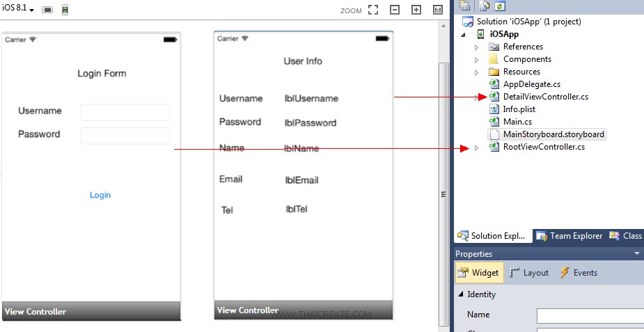Click the References folder icon

[494, 47]
